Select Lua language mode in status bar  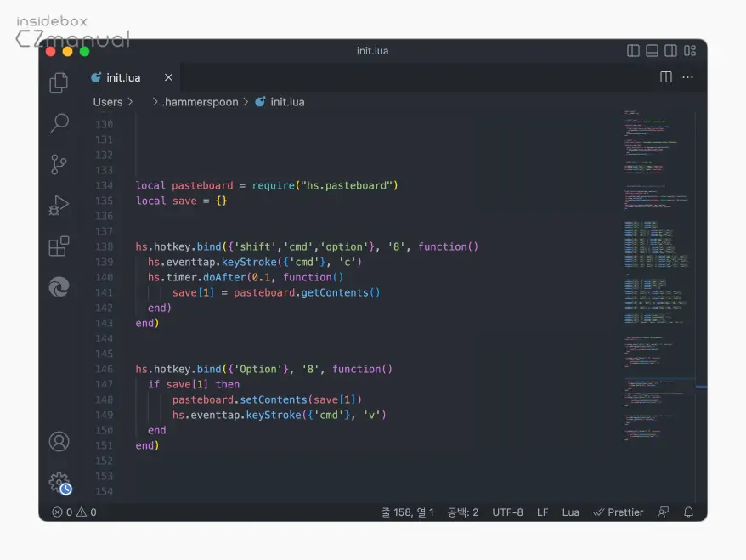(x=570, y=512)
